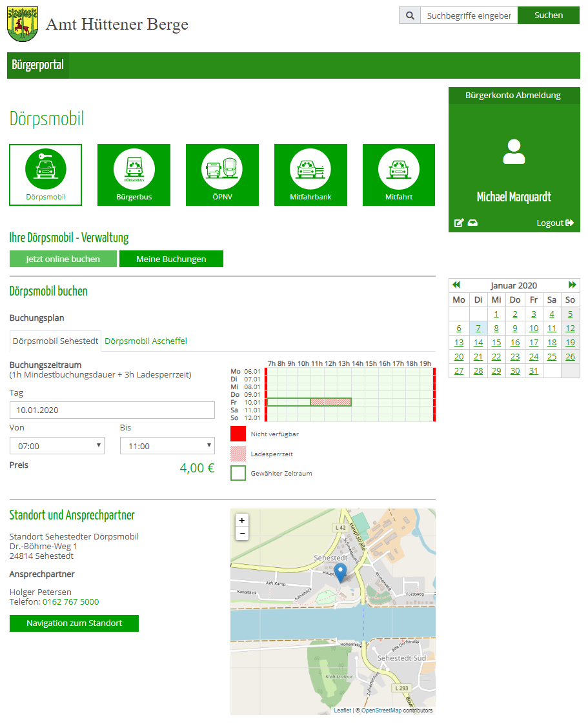The image size is (588, 726).
Task: Open the inbox icon in the Bürgerkonto panel
Action: coord(473,223)
